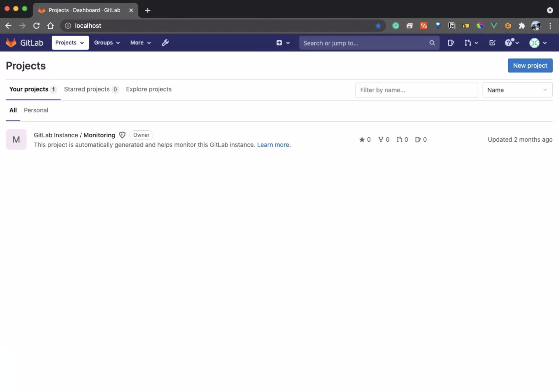Click the colorful wheel extension icon
Image resolution: width=559 pixels, height=392 pixels.
pos(480,26)
